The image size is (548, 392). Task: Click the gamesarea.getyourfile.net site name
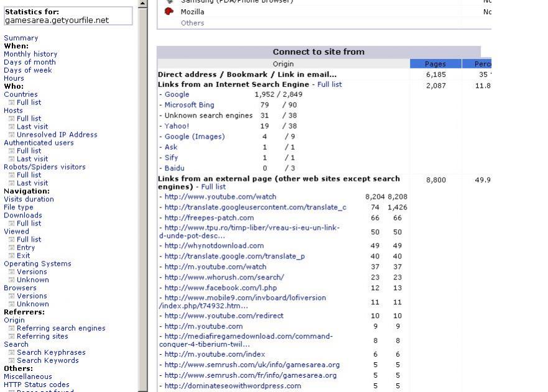[x=57, y=21]
